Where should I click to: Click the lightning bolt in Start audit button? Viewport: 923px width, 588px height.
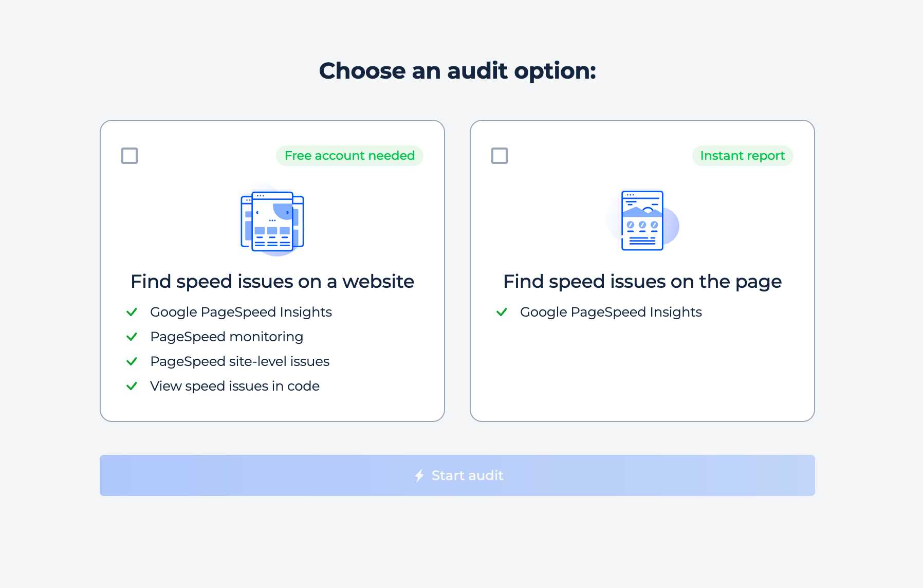coord(419,475)
